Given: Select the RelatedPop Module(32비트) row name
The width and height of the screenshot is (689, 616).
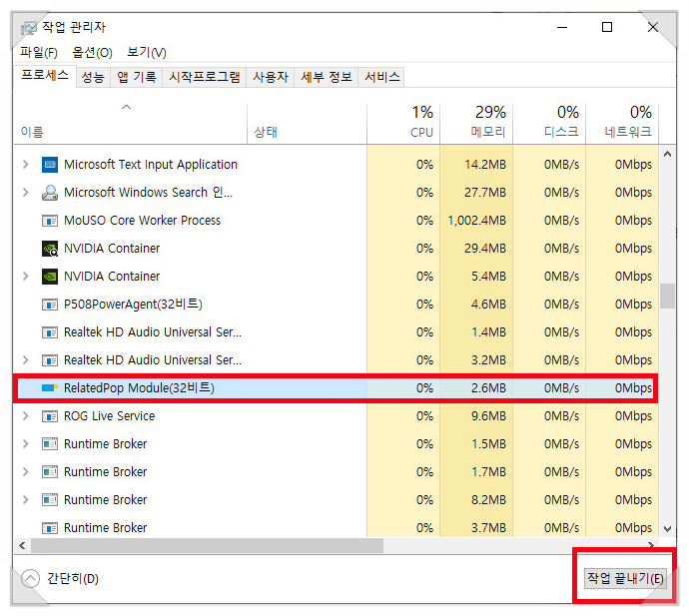Looking at the screenshot, I should pos(139,388).
